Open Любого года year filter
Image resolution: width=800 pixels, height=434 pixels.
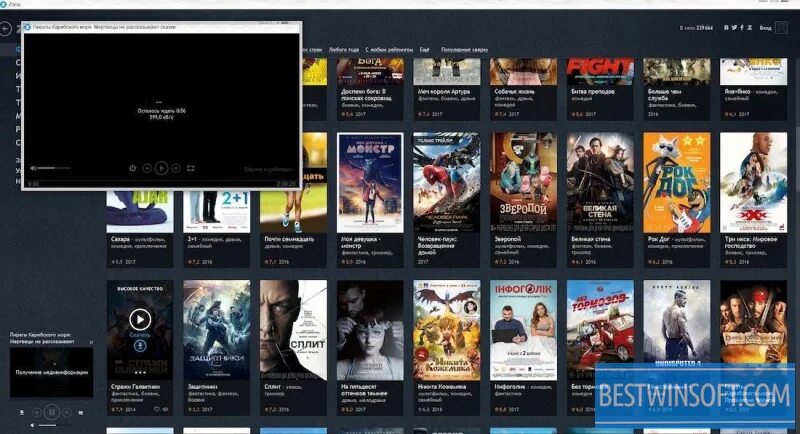344,50
